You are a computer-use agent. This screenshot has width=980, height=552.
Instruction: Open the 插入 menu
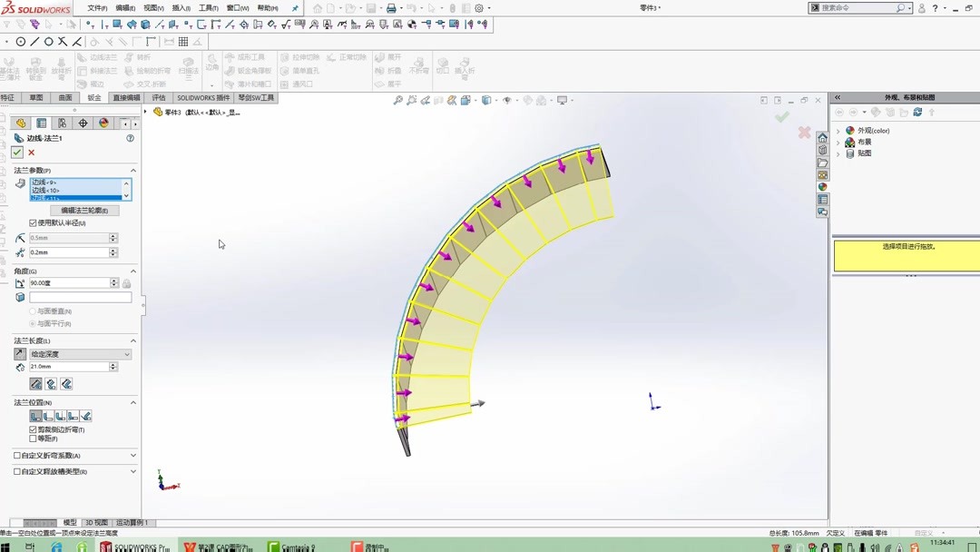click(x=179, y=7)
